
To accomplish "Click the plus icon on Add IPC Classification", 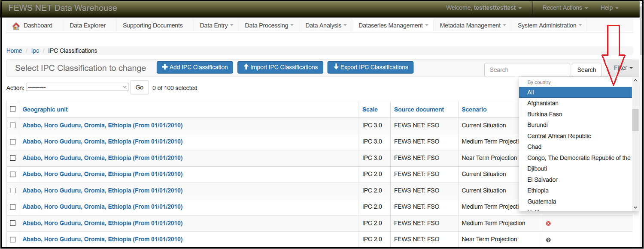I will (165, 67).
